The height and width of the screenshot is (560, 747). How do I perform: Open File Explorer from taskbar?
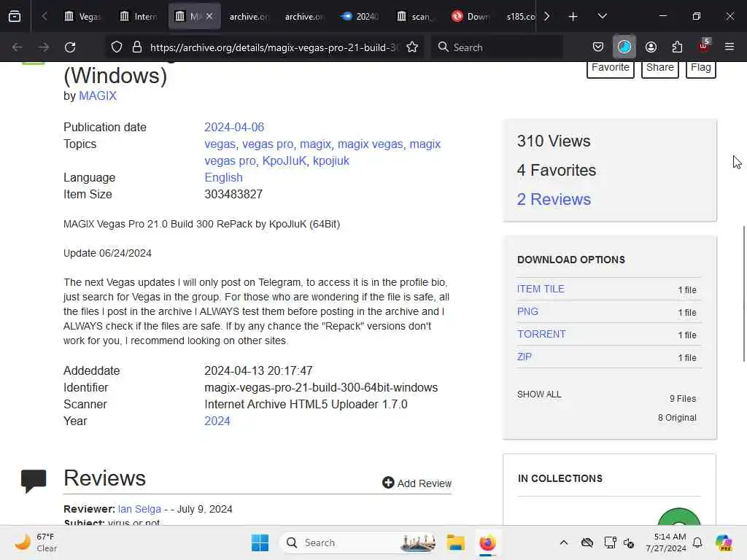456,542
